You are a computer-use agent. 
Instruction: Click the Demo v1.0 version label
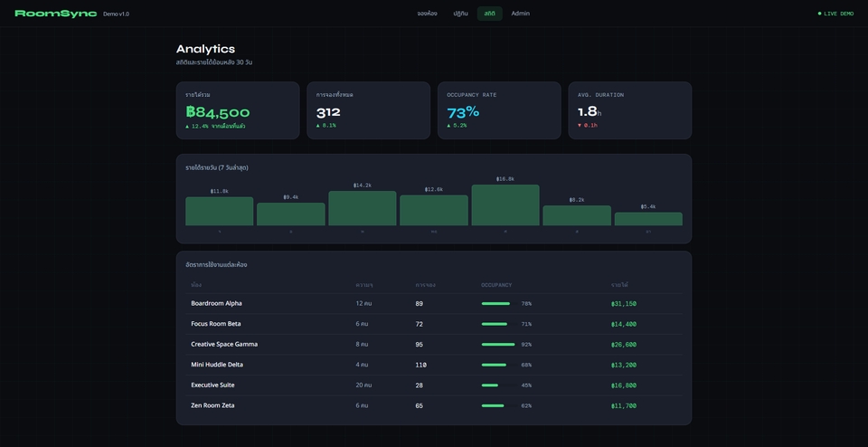point(117,14)
